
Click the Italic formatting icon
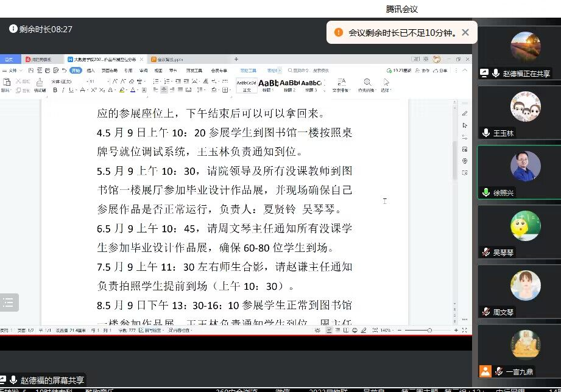(63, 90)
